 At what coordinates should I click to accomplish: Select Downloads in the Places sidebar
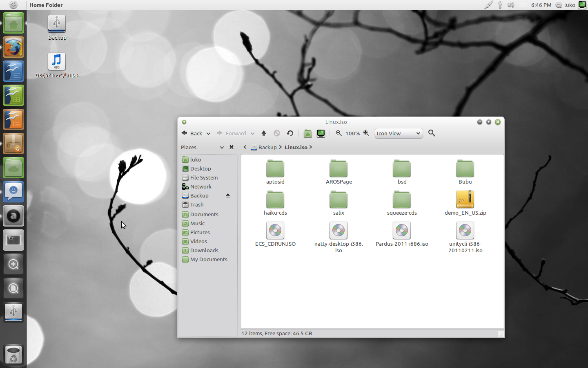[x=204, y=250]
